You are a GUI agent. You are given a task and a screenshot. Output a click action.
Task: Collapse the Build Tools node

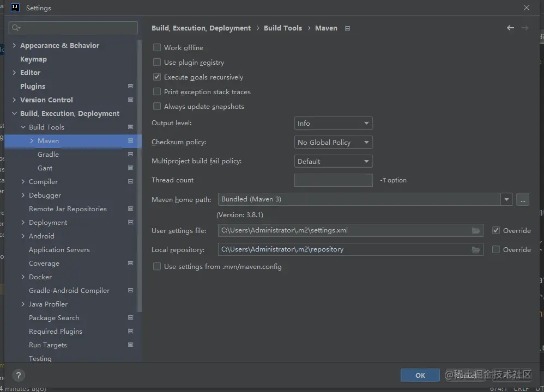(23, 127)
